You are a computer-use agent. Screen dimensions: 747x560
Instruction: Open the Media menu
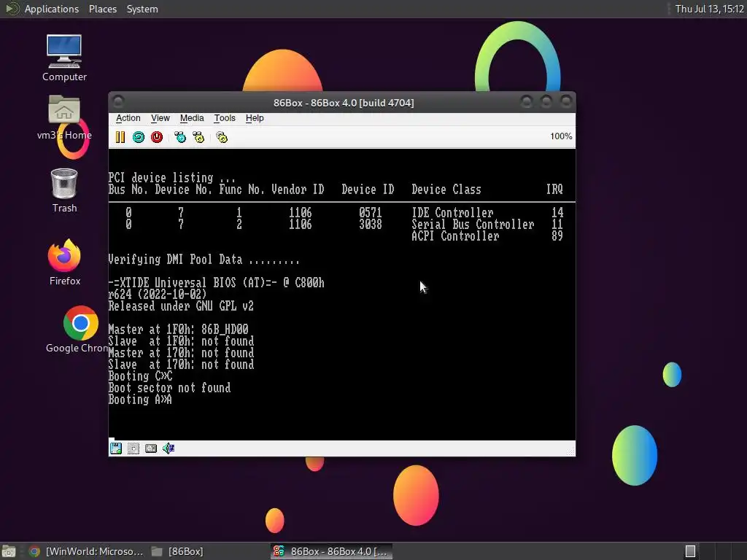click(192, 118)
